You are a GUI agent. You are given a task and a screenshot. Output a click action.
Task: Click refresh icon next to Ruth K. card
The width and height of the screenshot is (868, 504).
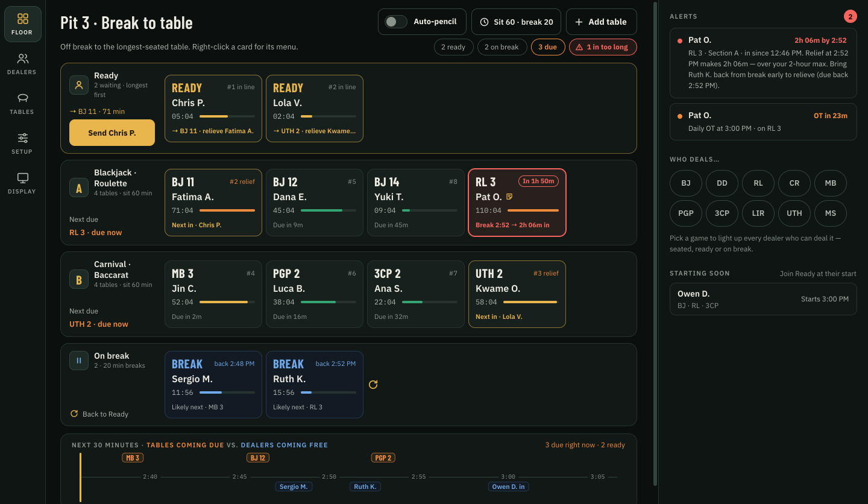373,385
